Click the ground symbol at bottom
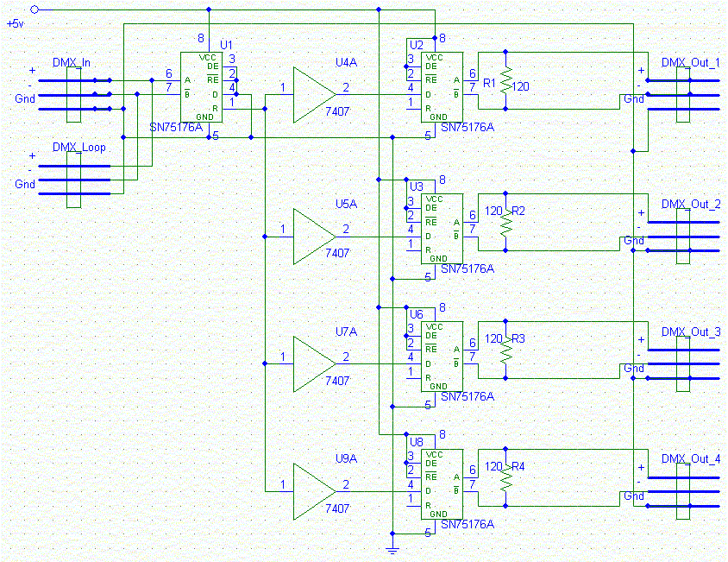728x562 pixels. pyautogui.click(x=392, y=551)
